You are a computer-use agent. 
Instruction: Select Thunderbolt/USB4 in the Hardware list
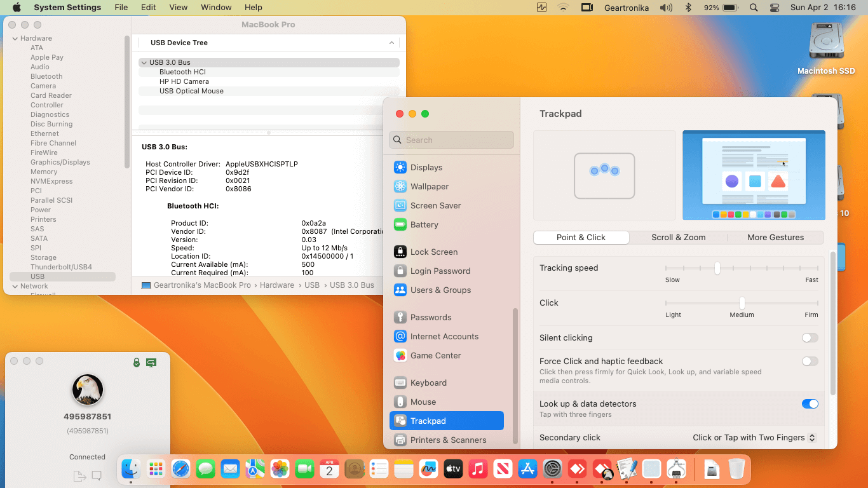point(61,267)
